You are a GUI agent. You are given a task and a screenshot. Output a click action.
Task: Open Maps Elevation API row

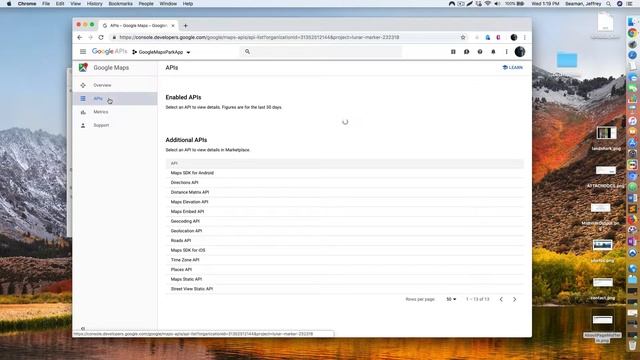pyautogui.click(x=344, y=202)
